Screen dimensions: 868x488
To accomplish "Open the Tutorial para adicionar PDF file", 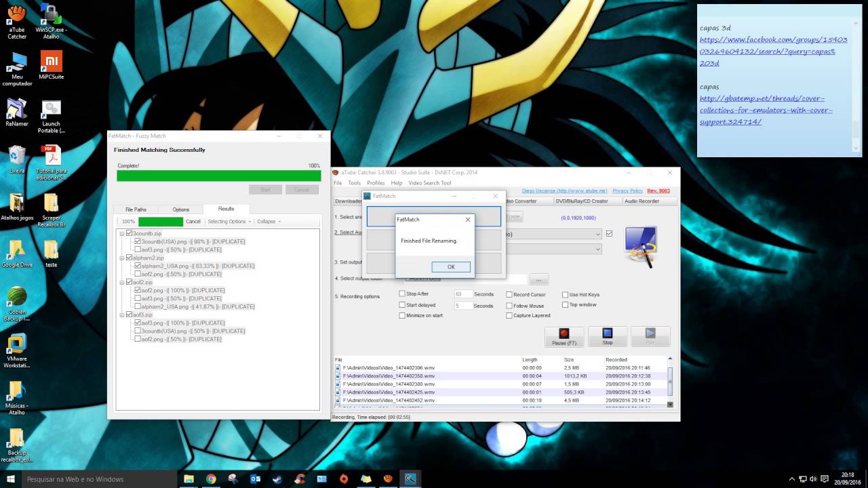I will click(51, 163).
